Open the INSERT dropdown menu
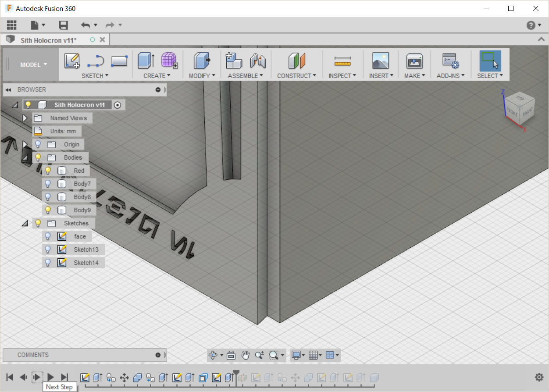The width and height of the screenshot is (549, 392). coord(381,75)
